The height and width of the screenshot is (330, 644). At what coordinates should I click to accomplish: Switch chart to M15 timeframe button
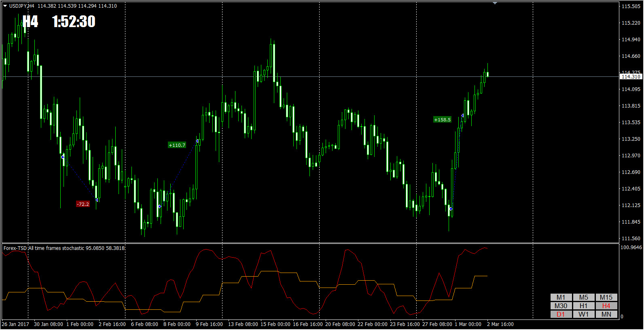606,297
